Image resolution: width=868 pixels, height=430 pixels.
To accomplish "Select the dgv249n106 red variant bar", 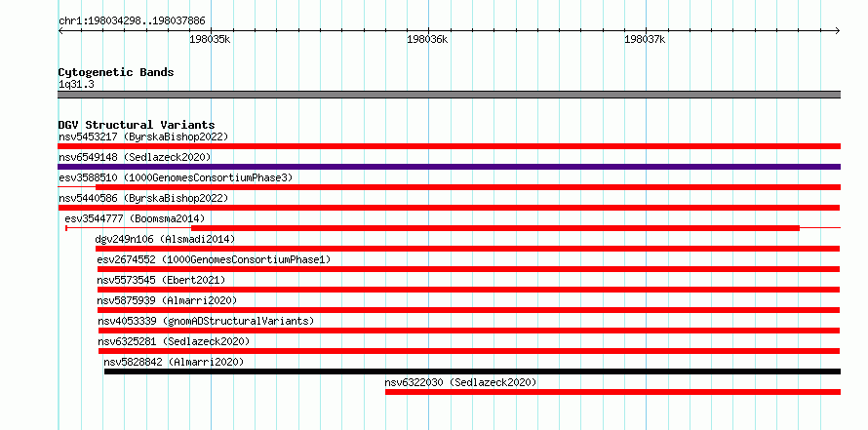I will click(468, 249).
